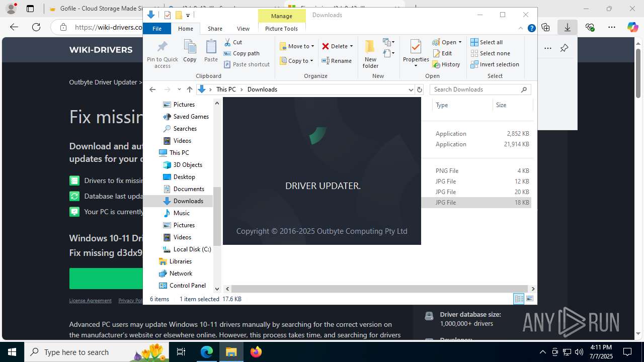644x362 pixels.
Task: Open New item dropdown in the New group
Action: pos(388,42)
